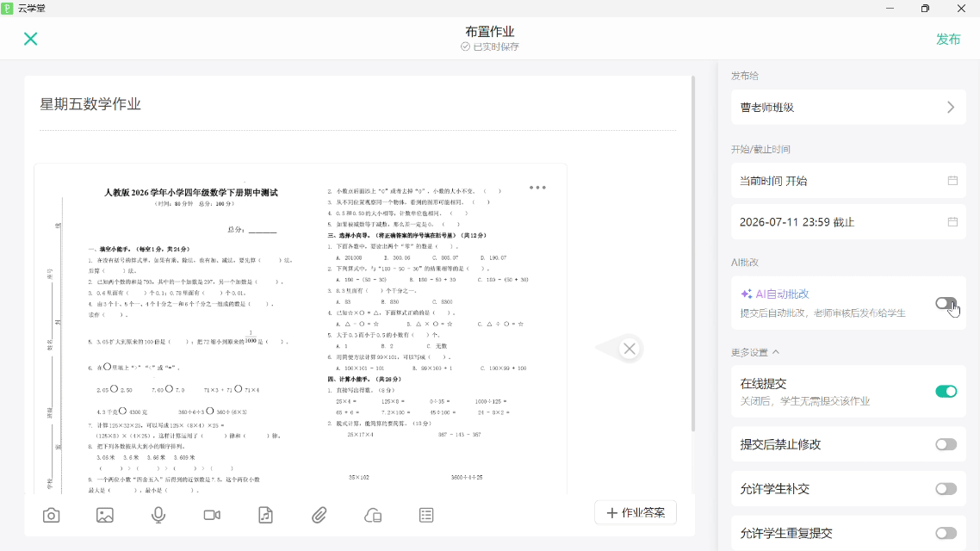Screen dimensions: 980x551
Task: Click the editor vertical scrollbar
Action: coord(692,253)
